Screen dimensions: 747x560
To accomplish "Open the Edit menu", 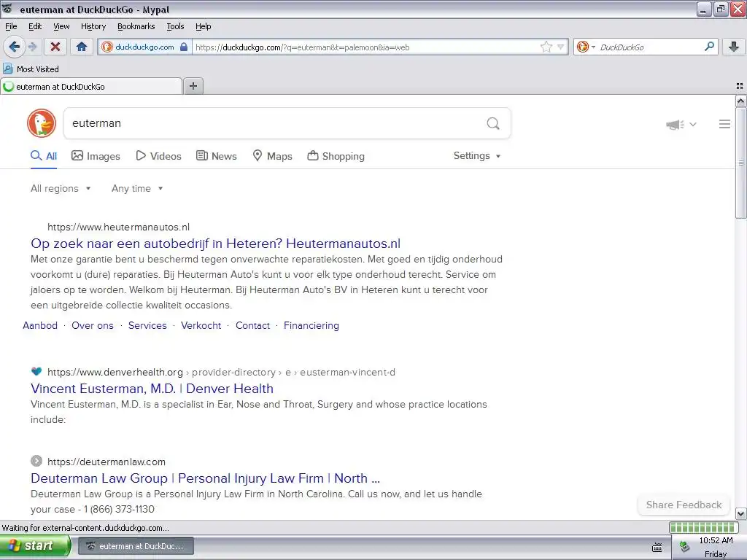I will (35, 26).
